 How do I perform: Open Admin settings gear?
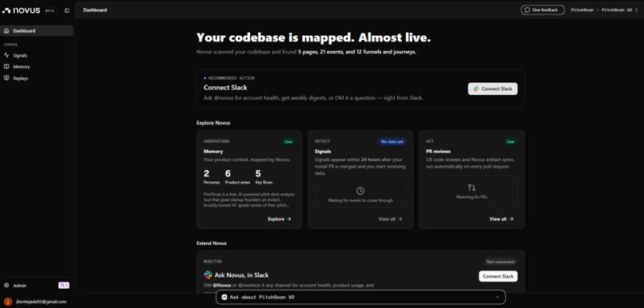pyautogui.click(x=6, y=286)
